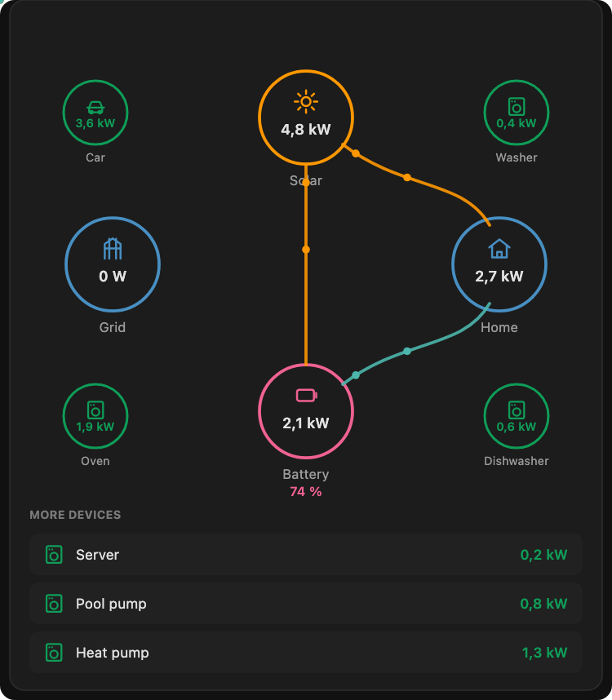Click the house icon in Home circle
Viewport: 612px width, 700px height.
click(499, 249)
